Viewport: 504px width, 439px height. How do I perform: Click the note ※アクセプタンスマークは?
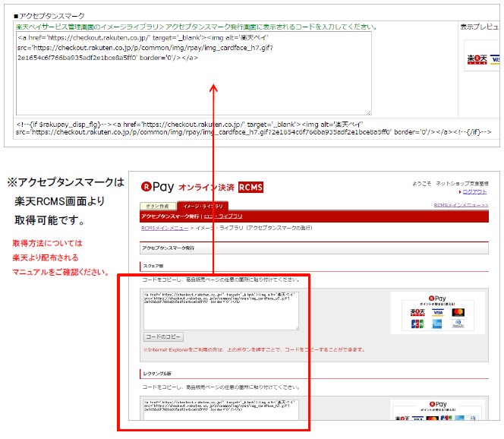click(x=66, y=182)
